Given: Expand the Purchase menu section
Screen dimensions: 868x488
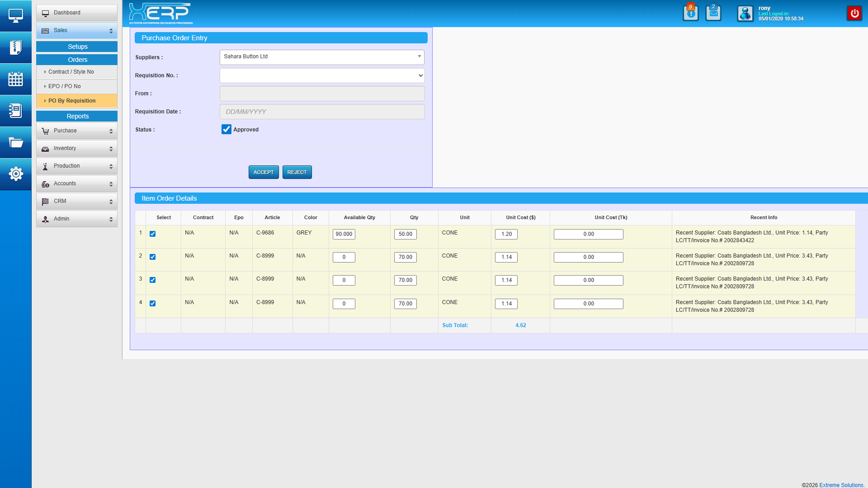Looking at the screenshot, I should coord(77,131).
